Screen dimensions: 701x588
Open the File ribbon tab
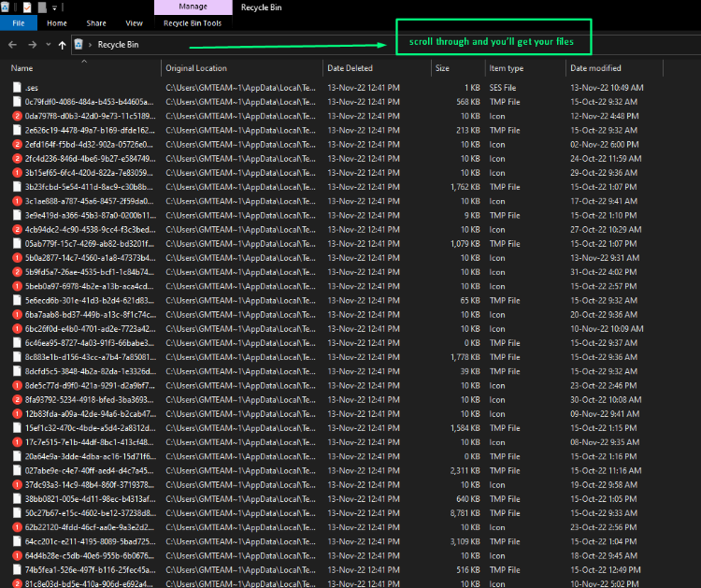click(x=19, y=23)
